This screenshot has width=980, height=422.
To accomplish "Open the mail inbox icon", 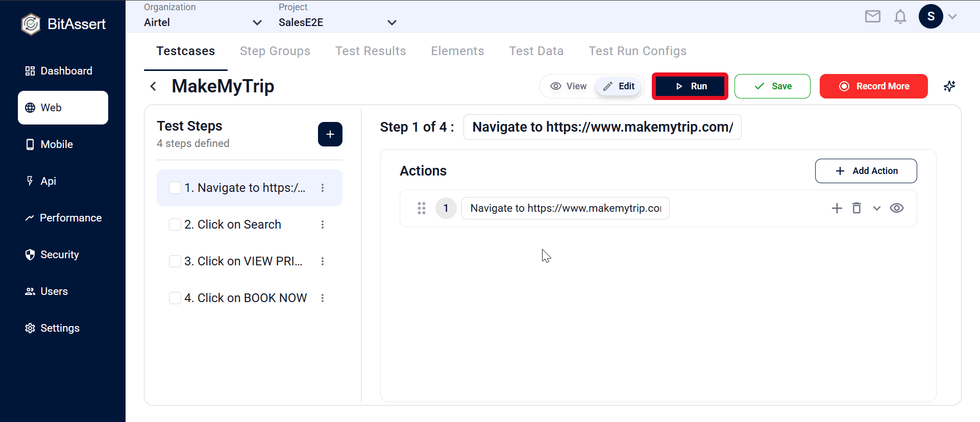I will coord(873,16).
